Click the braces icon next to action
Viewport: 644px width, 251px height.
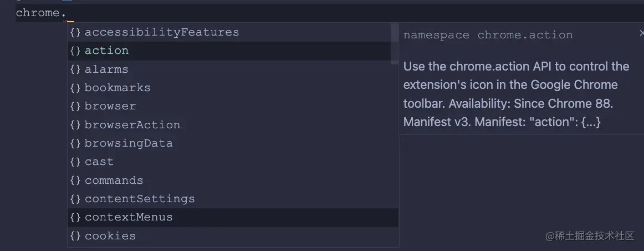tap(75, 51)
